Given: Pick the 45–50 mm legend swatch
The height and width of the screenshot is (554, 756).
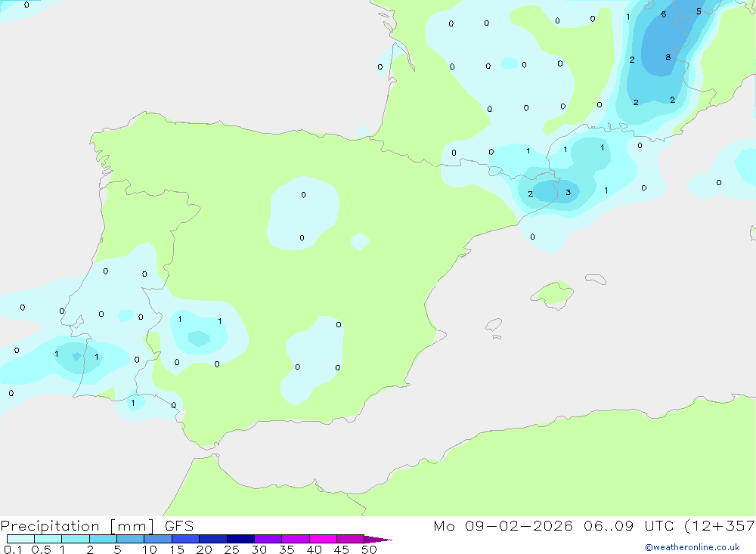Looking at the screenshot, I should (351, 539).
